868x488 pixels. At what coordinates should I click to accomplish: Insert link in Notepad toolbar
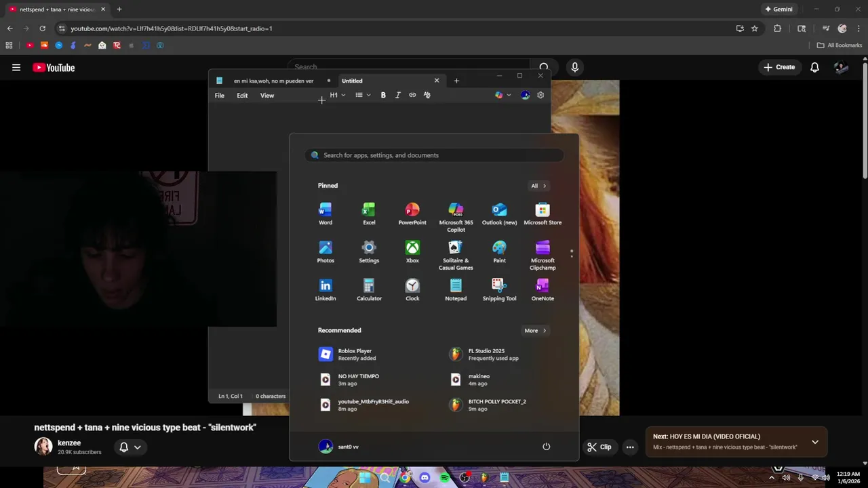412,95
